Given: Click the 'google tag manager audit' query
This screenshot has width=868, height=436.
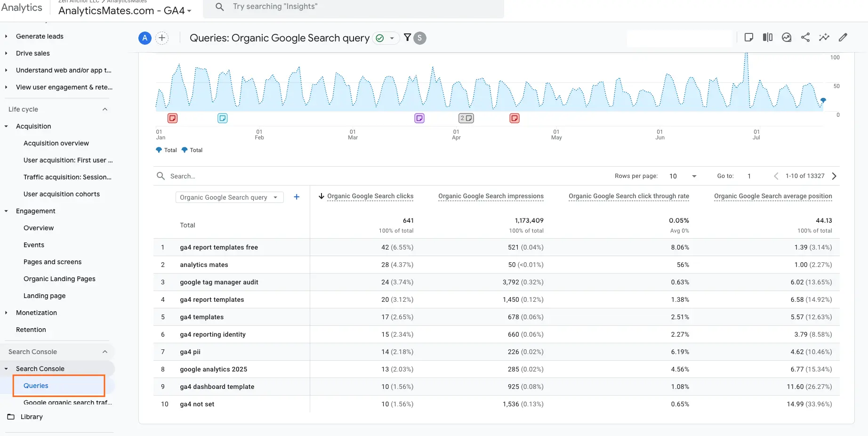Looking at the screenshot, I should coord(219,282).
